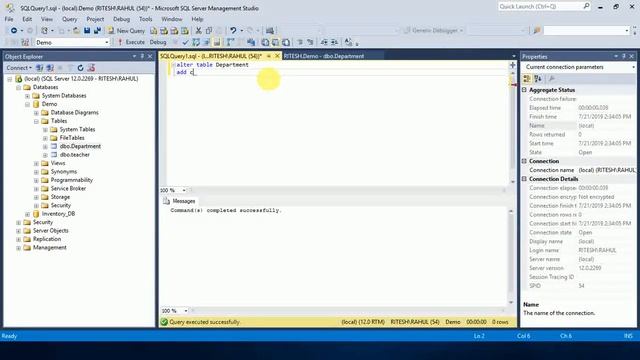Viewport: 640px width, 360px height.
Task: Collapse the Aggregate Status property section
Action: click(524, 90)
